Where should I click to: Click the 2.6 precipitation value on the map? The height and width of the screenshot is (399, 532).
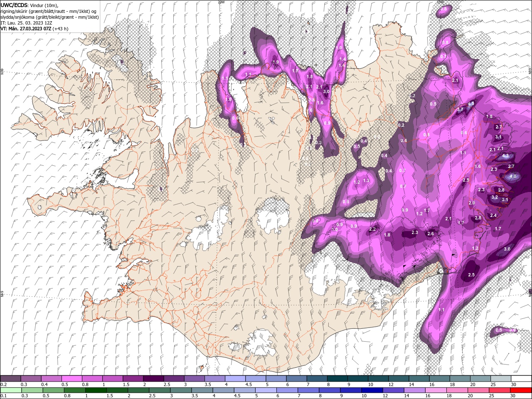(431, 234)
